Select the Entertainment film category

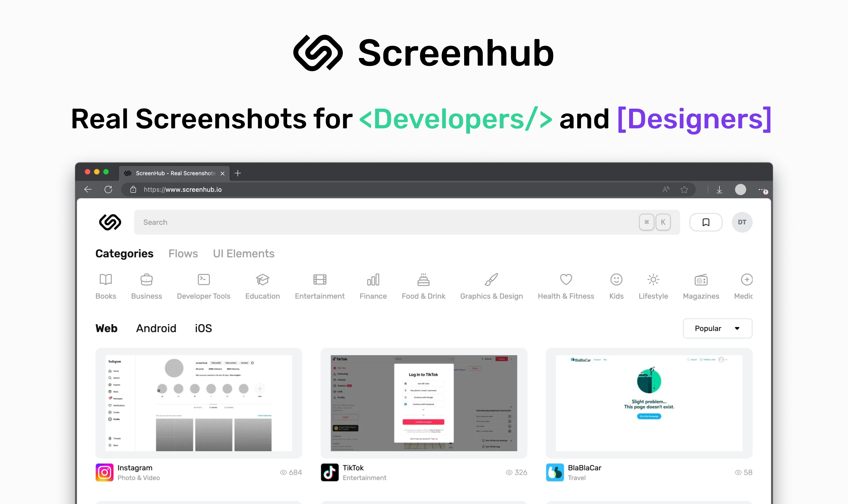[320, 280]
